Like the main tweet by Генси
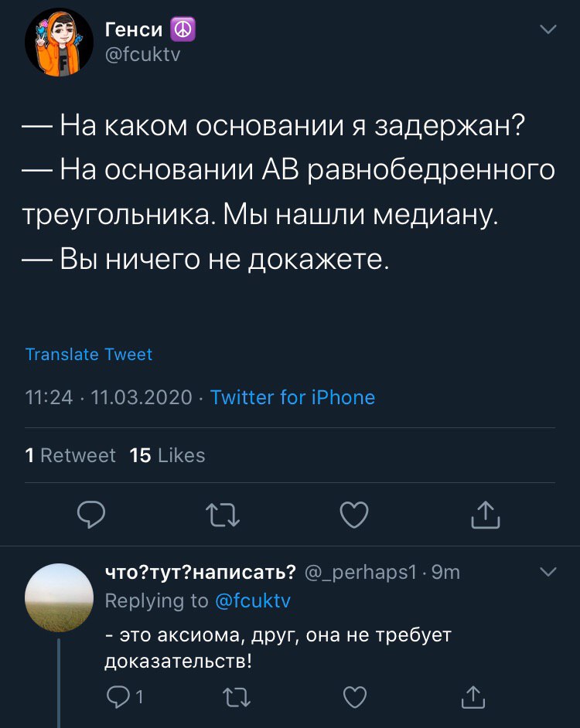 pyautogui.click(x=354, y=514)
